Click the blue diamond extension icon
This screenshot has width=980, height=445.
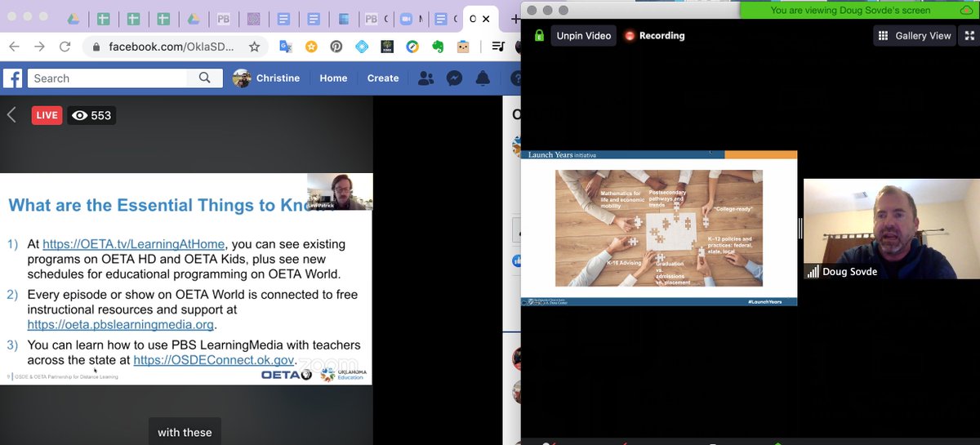click(362, 47)
